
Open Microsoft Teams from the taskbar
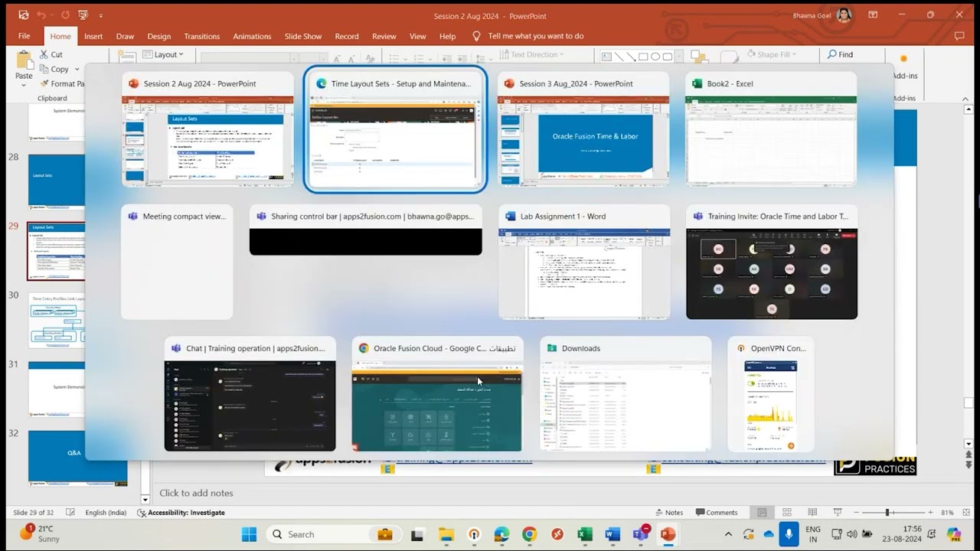[x=640, y=534]
